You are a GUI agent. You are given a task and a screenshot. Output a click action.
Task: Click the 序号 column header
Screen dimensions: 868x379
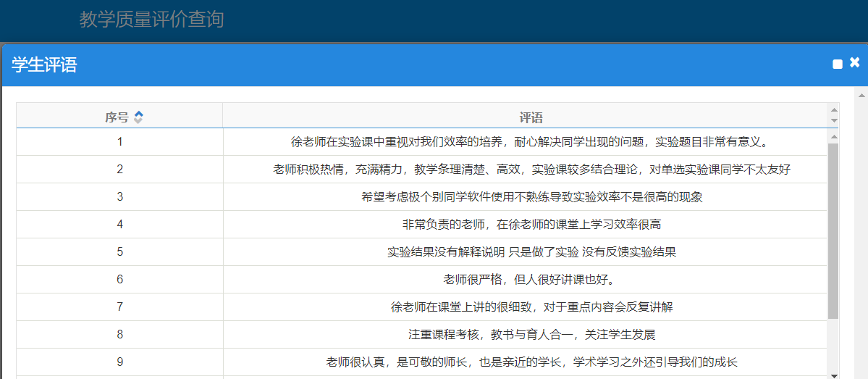click(x=117, y=117)
